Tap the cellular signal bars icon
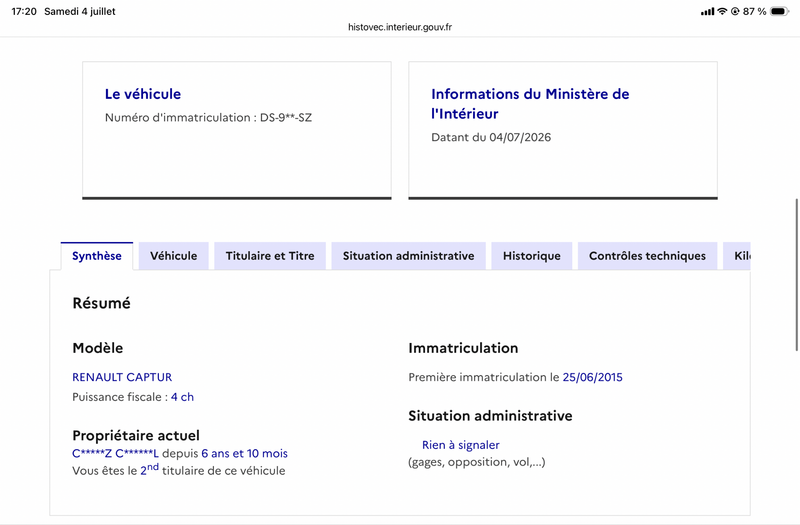The width and height of the screenshot is (800, 525). (708, 11)
